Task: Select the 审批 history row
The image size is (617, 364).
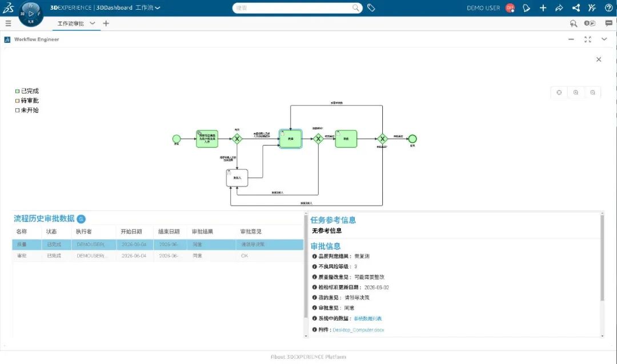Action: [158, 256]
